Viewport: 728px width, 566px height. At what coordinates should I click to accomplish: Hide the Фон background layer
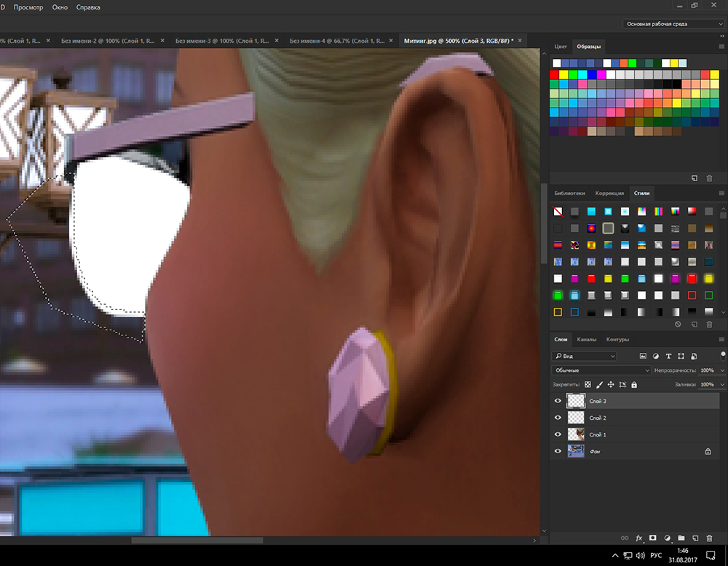pyautogui.click(x=558, y=451)
